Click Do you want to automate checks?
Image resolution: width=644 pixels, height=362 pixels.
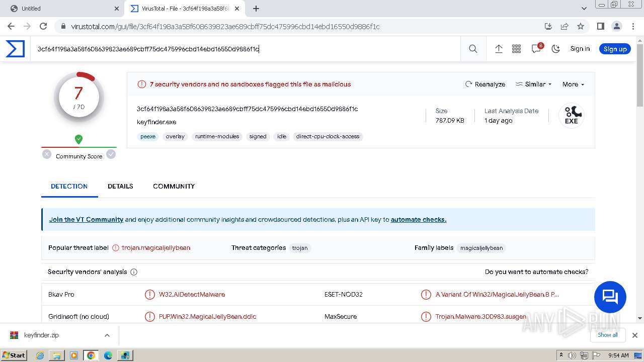[x=536, y=272]
